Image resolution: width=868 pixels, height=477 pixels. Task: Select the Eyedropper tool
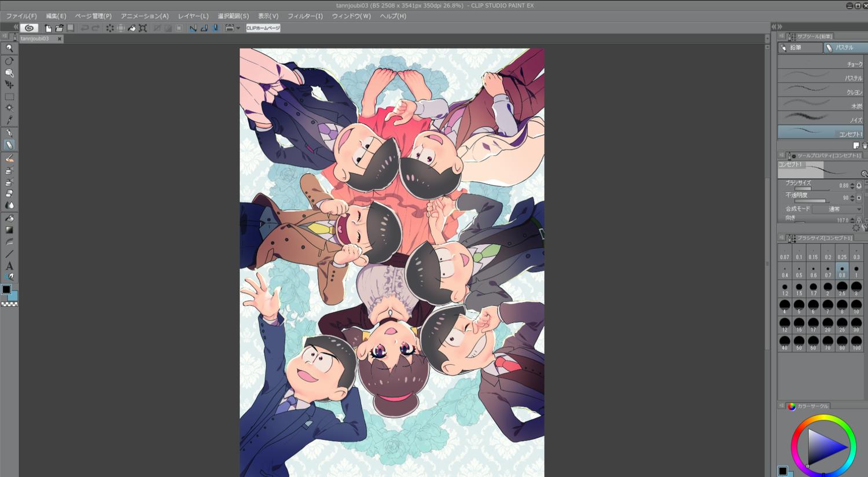click(9, 120)
